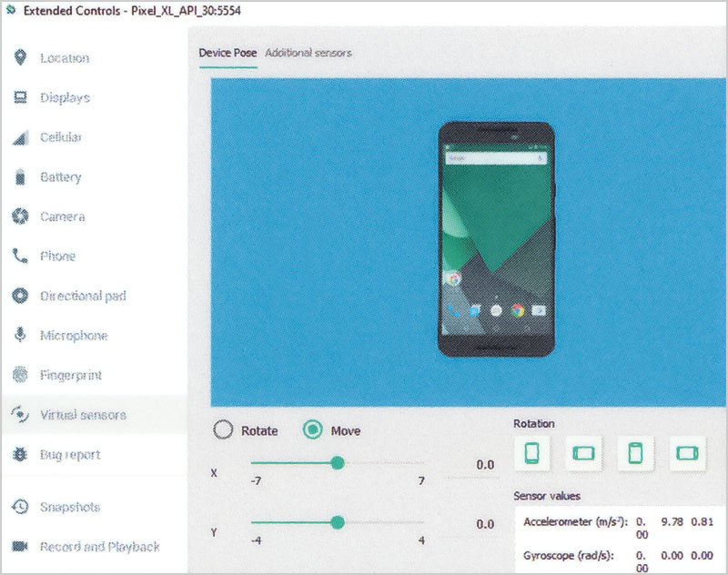Switch to the Device Pose tab
Screen dimensions: 728x575
[227, 53]
